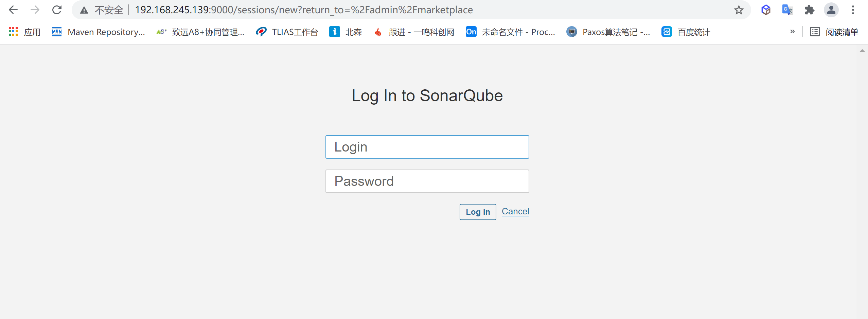This screenshot has width=868, height=319.
Task: Click the browser back arrow
Action: coord(13,10)
